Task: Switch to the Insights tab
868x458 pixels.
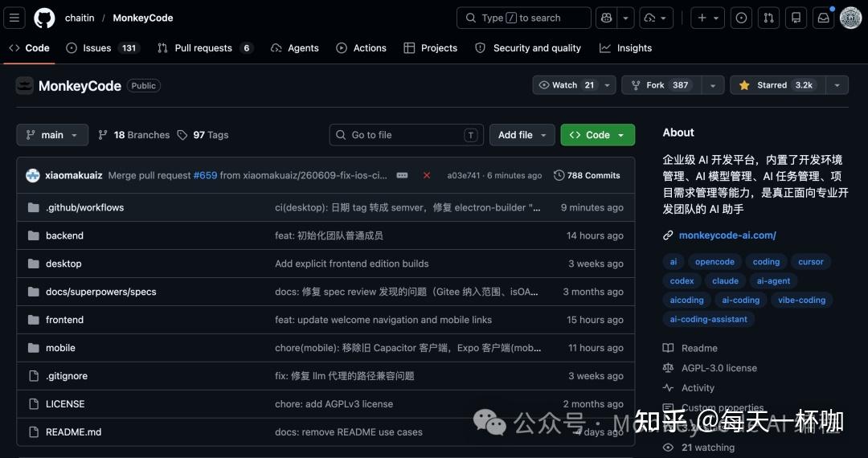Action: point(625,48)
